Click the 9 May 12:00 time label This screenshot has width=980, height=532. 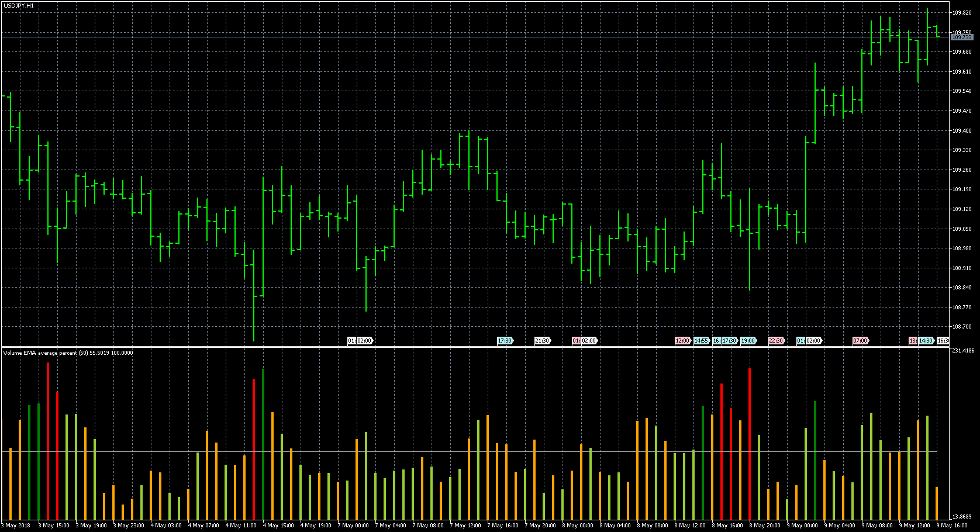[915, 526]
